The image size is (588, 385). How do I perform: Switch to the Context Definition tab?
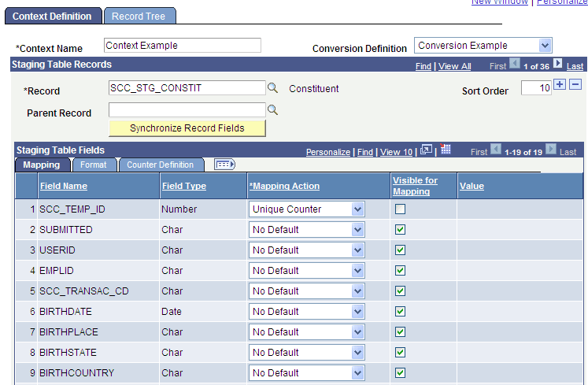coord(53,16)
